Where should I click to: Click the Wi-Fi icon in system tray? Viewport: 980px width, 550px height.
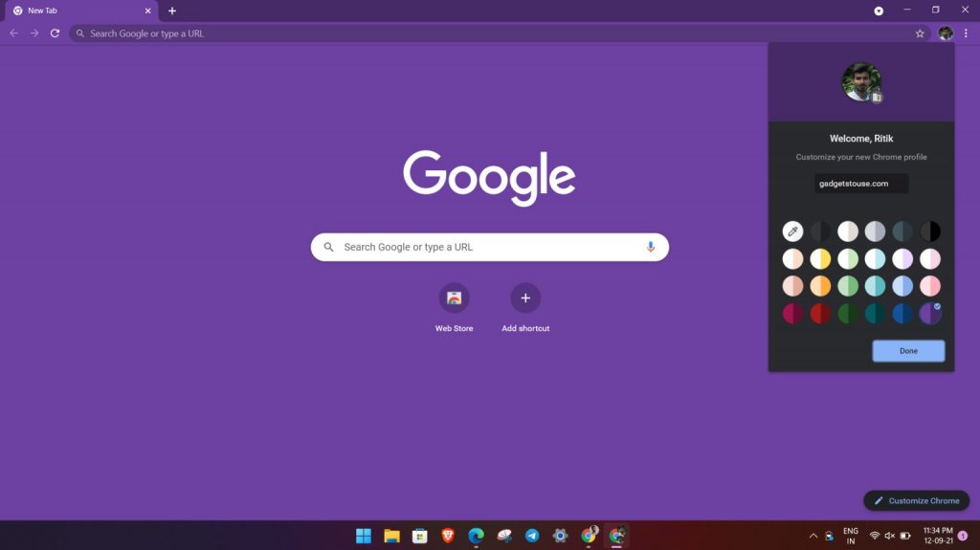tap(875, 536)
